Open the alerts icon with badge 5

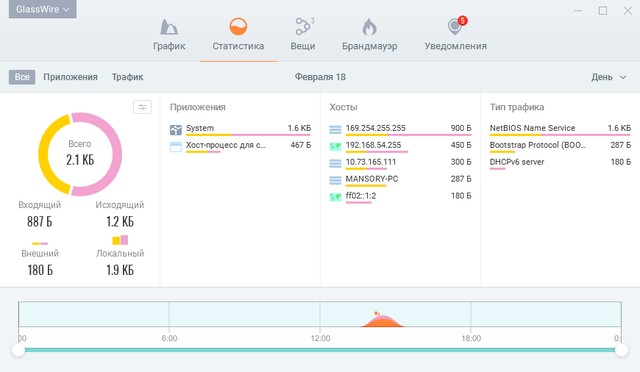coord(456,26)
